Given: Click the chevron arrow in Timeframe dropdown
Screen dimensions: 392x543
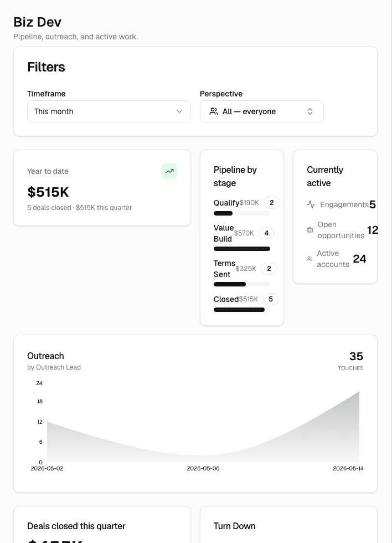Looking at the screenshot, I should 179,111.
